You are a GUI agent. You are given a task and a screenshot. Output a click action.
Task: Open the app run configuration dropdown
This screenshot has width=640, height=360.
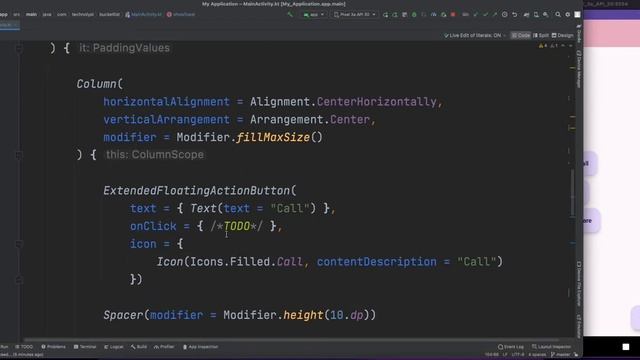[x=313, y=15]
